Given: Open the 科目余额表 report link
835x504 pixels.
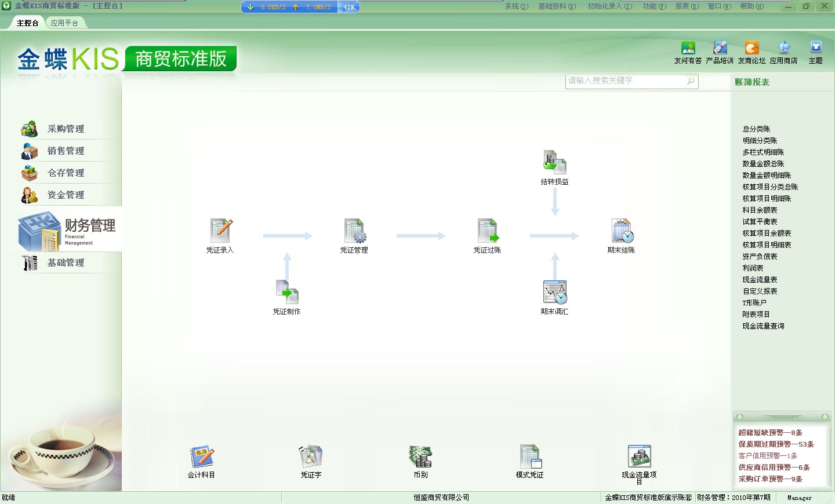Looking at the screenshot, I should (760, 210).
